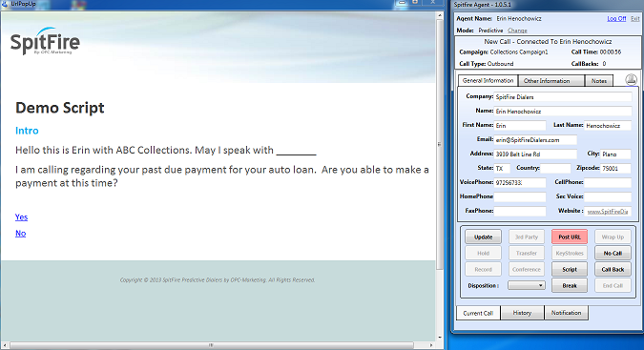
Task: Click the End Call button
Action: tap(613, 285)
